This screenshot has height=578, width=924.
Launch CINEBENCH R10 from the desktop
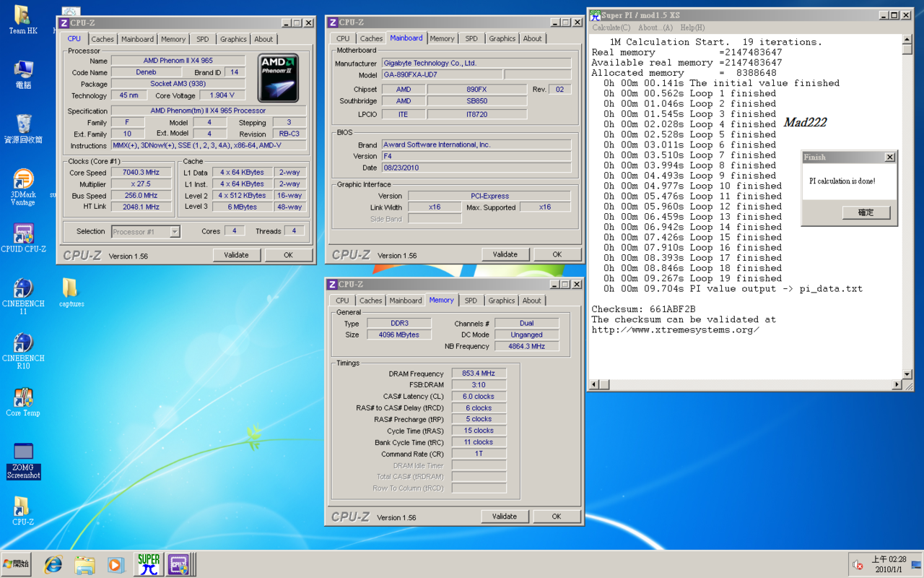point(23,351)
